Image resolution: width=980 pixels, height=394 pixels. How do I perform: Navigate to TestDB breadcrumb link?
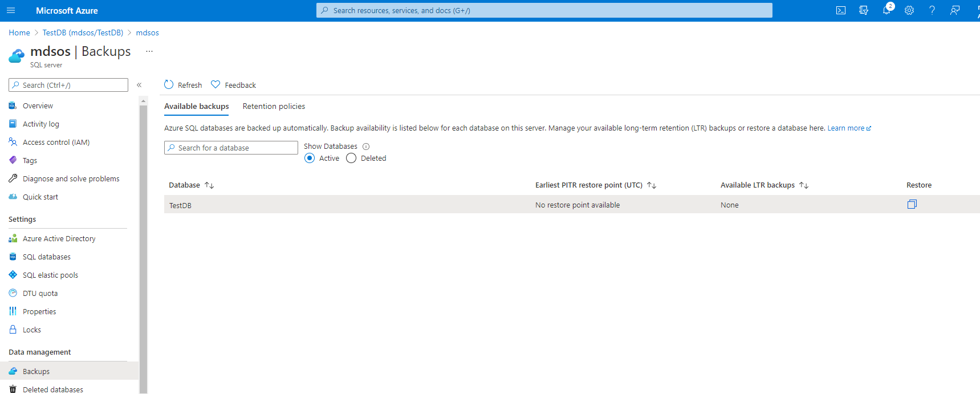(83, 33)
